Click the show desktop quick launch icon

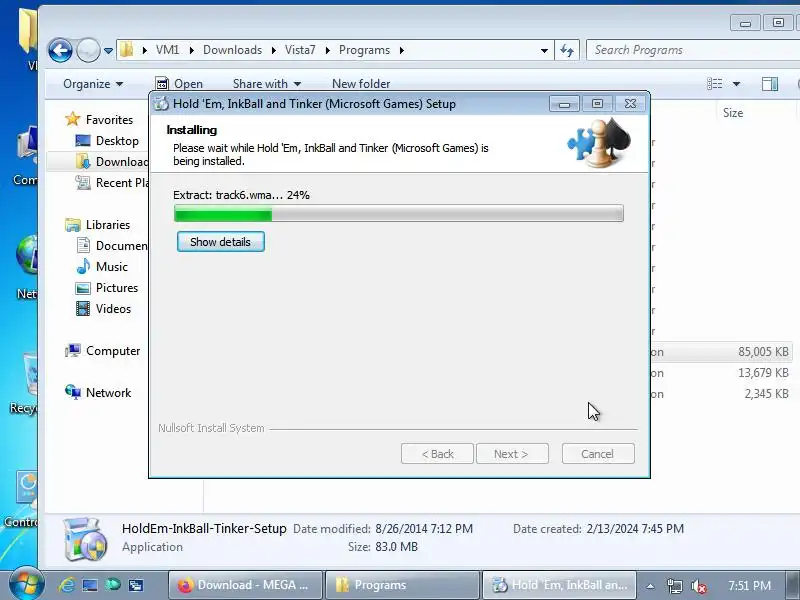point(90,585)
